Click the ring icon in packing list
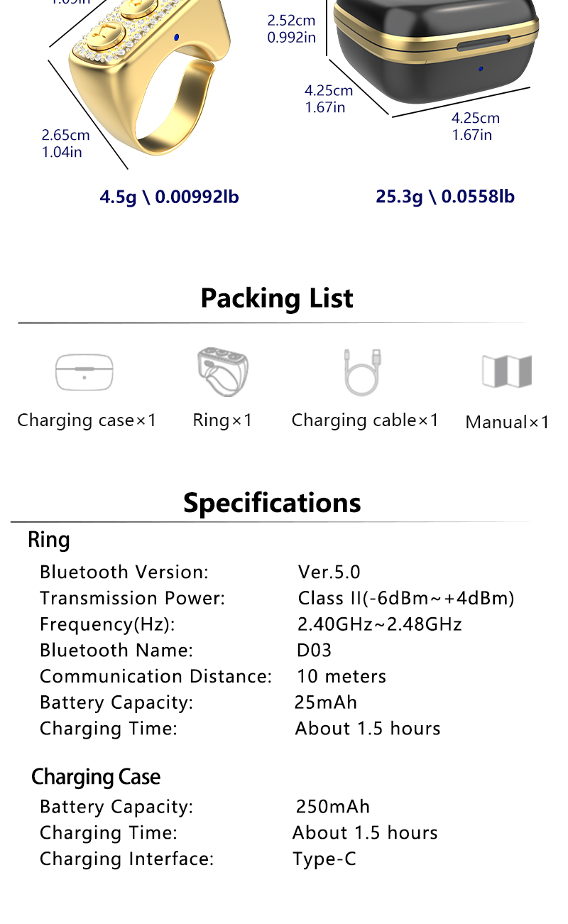Image resolution: width=568 pixels, height=924 pixels. 222,371
